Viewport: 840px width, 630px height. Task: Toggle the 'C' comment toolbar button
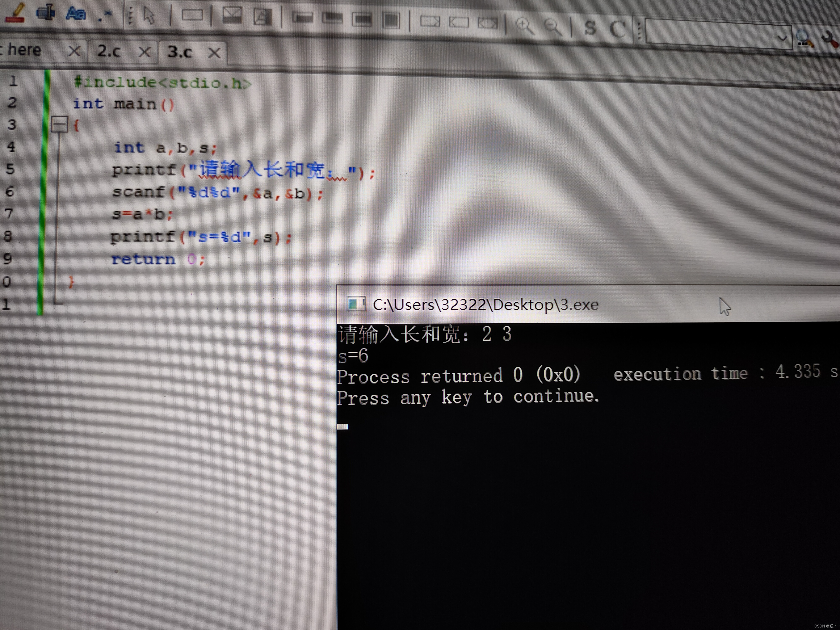617,29
